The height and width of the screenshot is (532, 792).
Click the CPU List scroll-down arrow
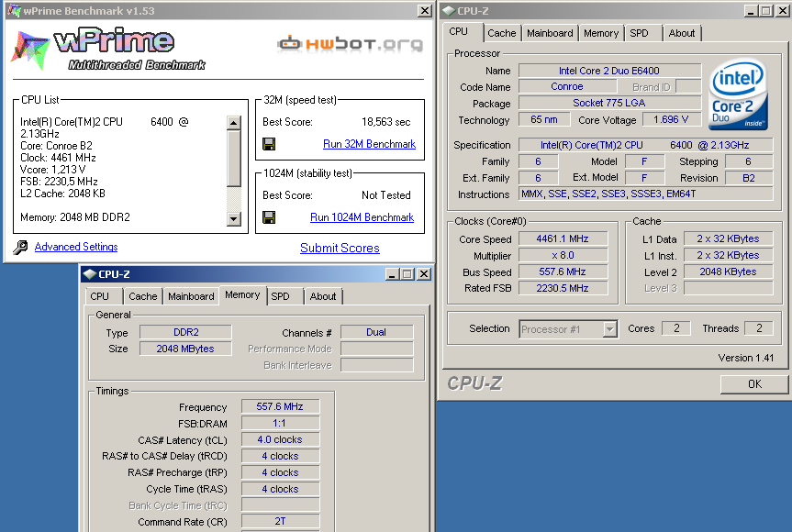click(233, 218)
